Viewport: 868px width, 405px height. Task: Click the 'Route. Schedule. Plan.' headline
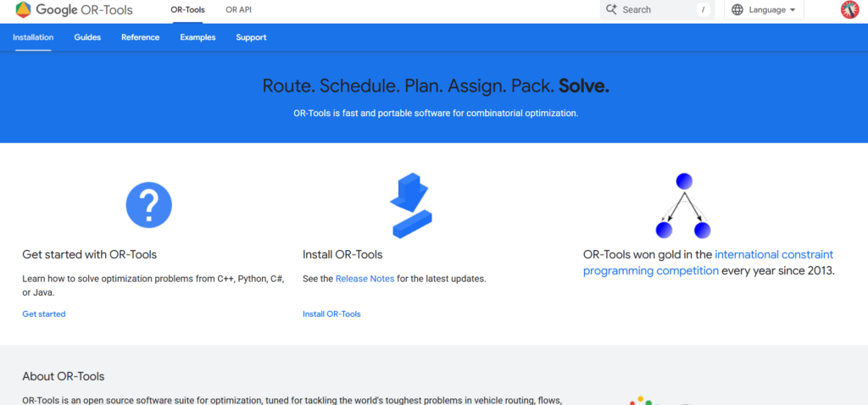tap(436, 86)
